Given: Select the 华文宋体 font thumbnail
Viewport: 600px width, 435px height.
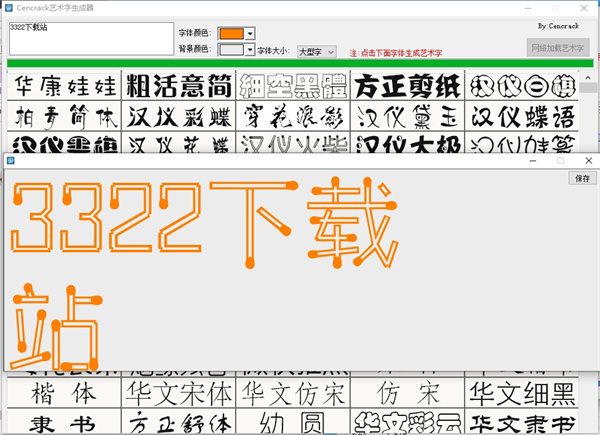Looking at the screenshot, I should 179,393.
